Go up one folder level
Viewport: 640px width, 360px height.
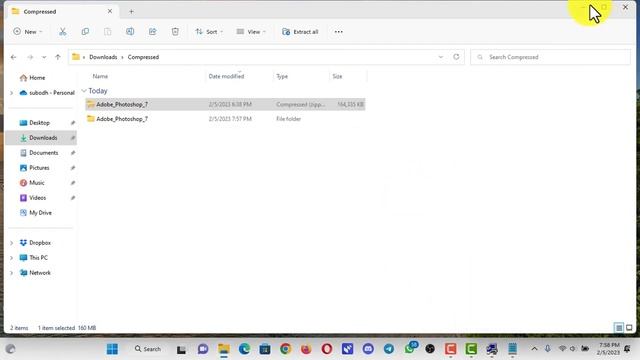click(58, 57)
